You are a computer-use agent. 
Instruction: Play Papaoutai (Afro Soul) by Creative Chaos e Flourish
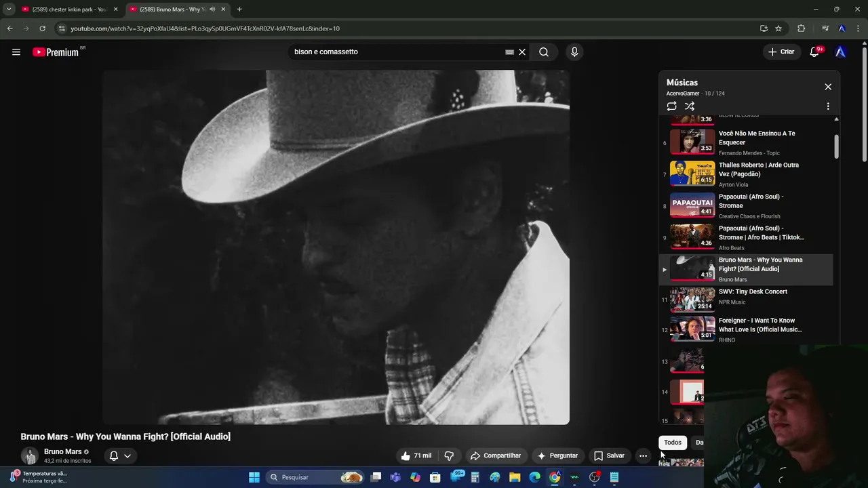[746, 206]
